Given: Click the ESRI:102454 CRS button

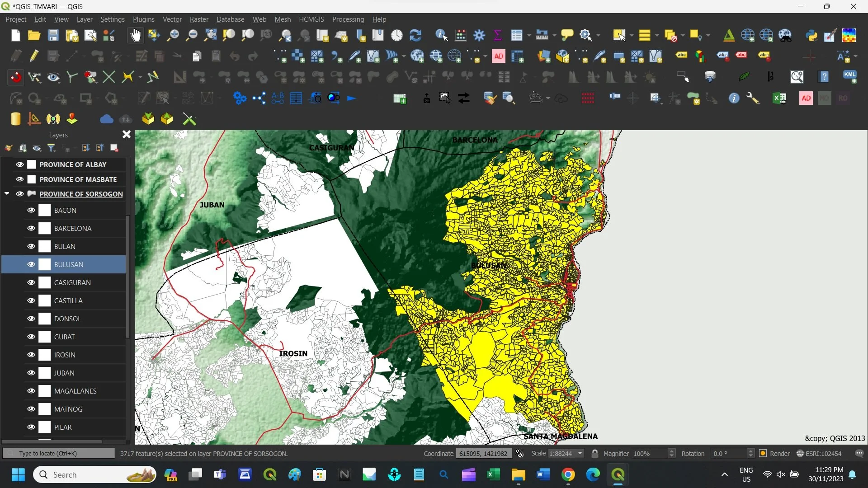Looking at the screenshot, I should (819, 453).
